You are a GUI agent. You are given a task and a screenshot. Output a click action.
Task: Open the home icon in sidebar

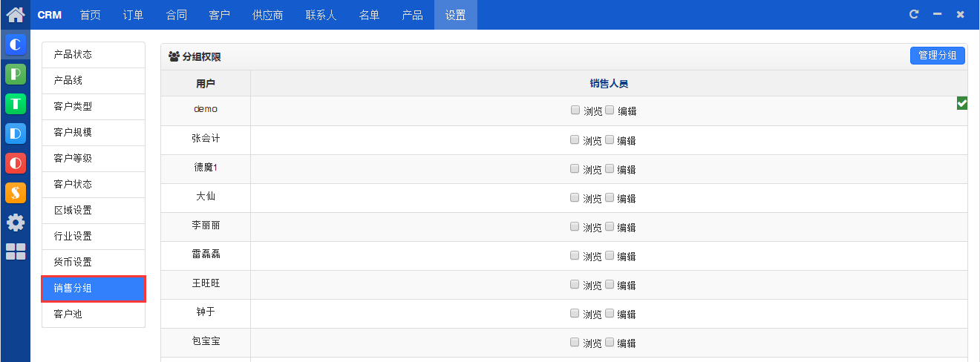(x=16, y=14)
